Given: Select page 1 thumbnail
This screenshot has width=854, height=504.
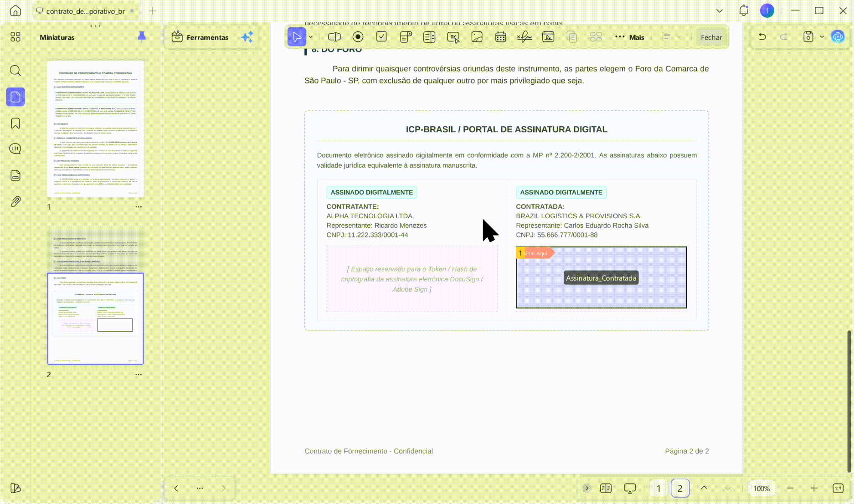Looking at the screenshot, I should point(95,129).
